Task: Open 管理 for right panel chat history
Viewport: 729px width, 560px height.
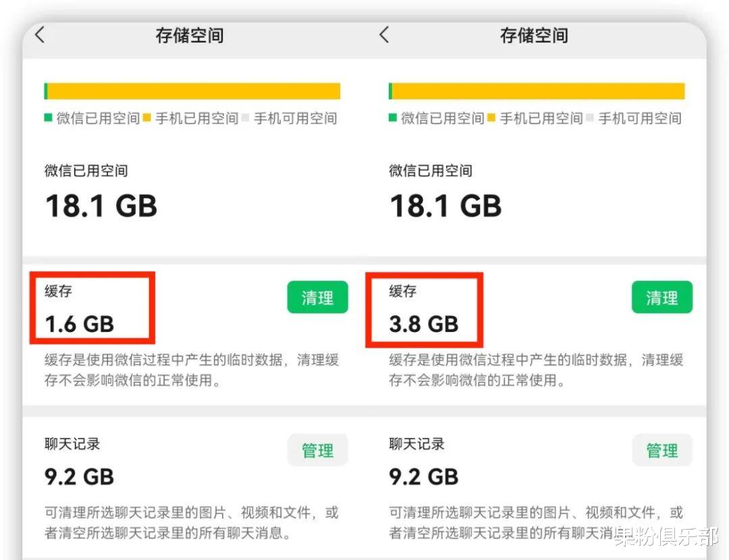Action: [x=662, y=450]
